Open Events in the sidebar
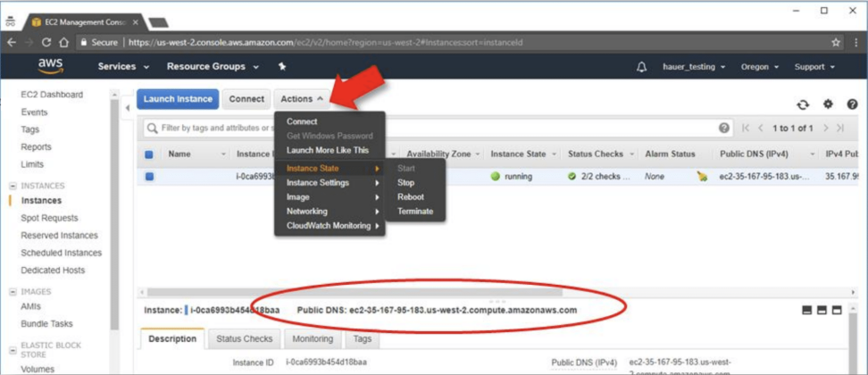Image resolution: width=868 pixels, height=375 pixels. pos(34,112)
